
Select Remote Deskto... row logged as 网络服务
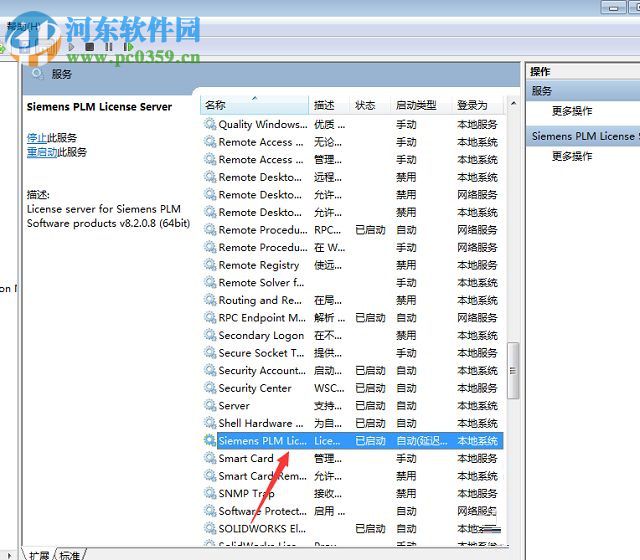click(353, 194)
